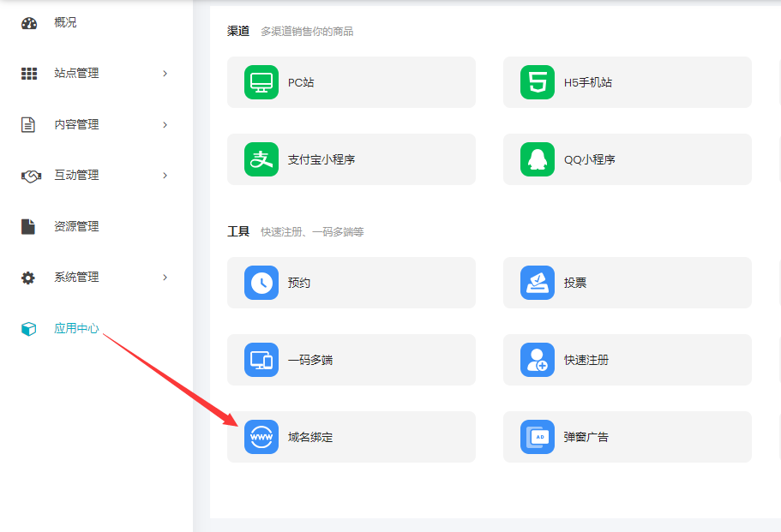Expand the 内容管理 chevron arrow

[x=165, y=125]
